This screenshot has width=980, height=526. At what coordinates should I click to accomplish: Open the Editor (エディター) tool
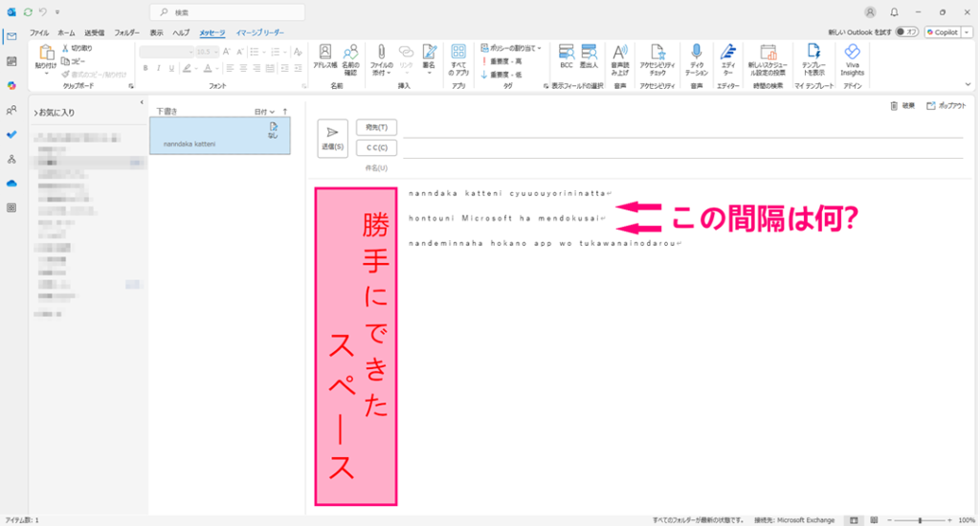coord(727,57)
